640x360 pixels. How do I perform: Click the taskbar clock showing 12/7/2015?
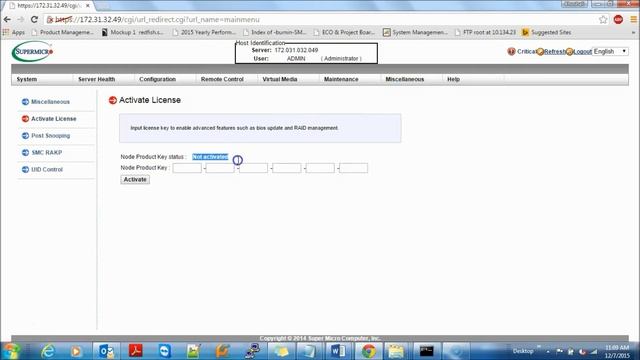click(x=617, y=351)
